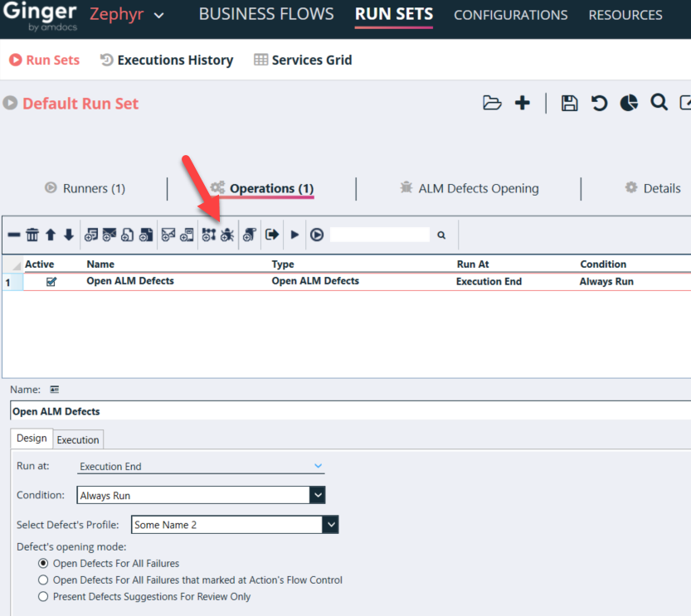Screen dimensions: 691x616
Task: Click the bug icon to add ALM defects operation
Action: coord(228,235)
